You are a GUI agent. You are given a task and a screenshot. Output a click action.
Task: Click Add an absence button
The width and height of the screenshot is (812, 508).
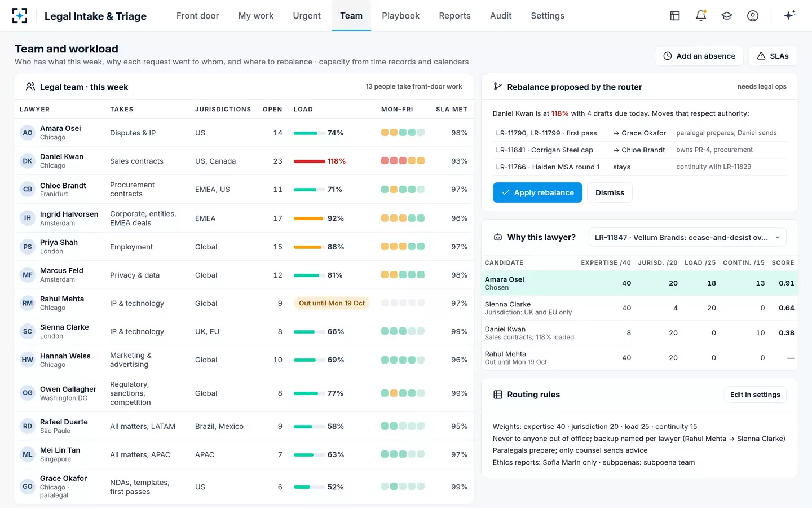[x=699, y=56]
